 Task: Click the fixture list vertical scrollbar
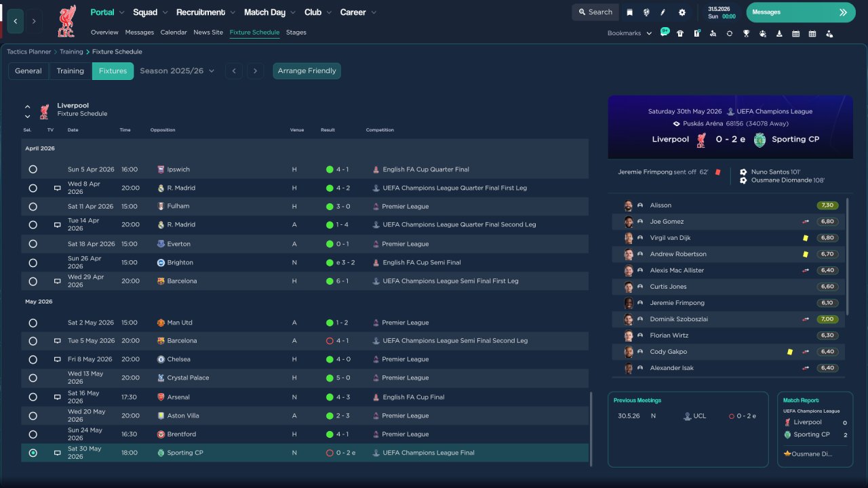(x=592, y=429)
